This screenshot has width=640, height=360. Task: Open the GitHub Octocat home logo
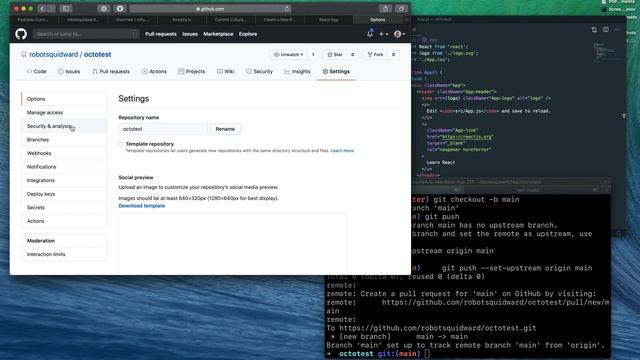pos(21,34)
